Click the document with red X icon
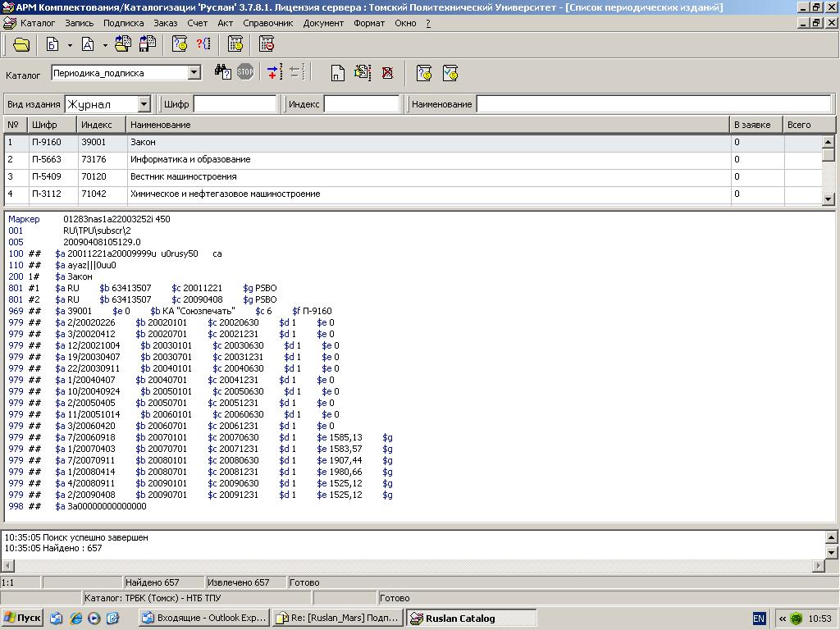The image size is (840, 630). pos(387,73)
